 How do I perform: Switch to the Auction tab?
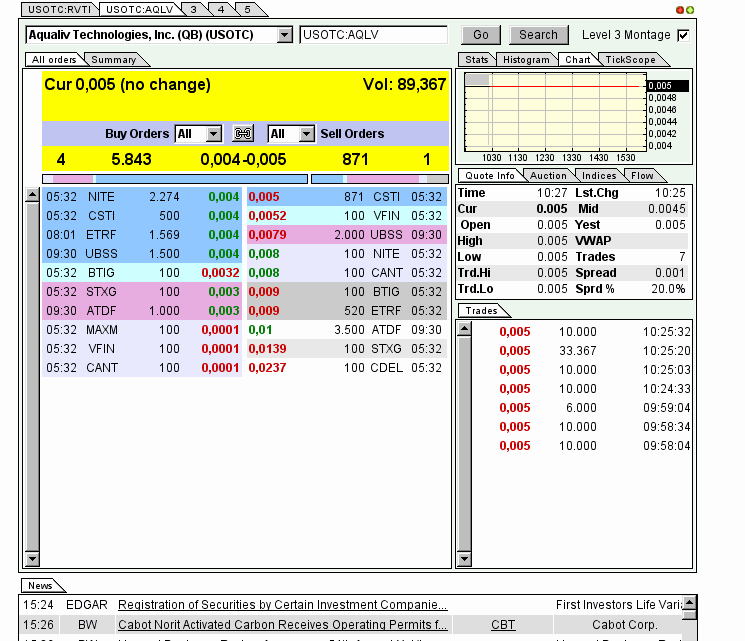click(548, 176)
